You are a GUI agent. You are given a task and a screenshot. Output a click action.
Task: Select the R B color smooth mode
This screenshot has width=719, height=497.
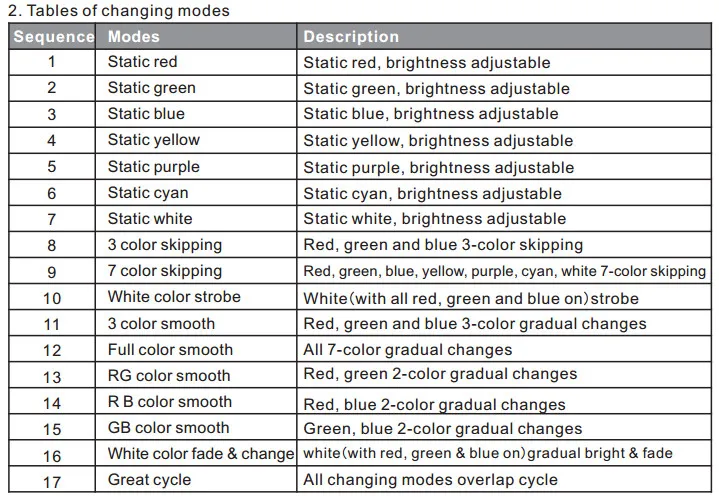pyautogui.click(x=196, y=402)
